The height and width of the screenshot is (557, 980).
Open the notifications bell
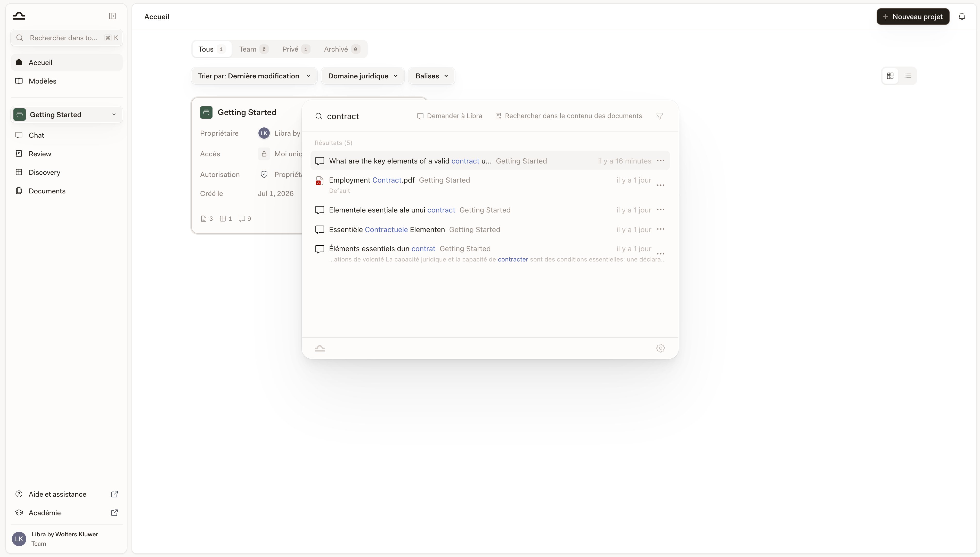(x=962, y=17)
